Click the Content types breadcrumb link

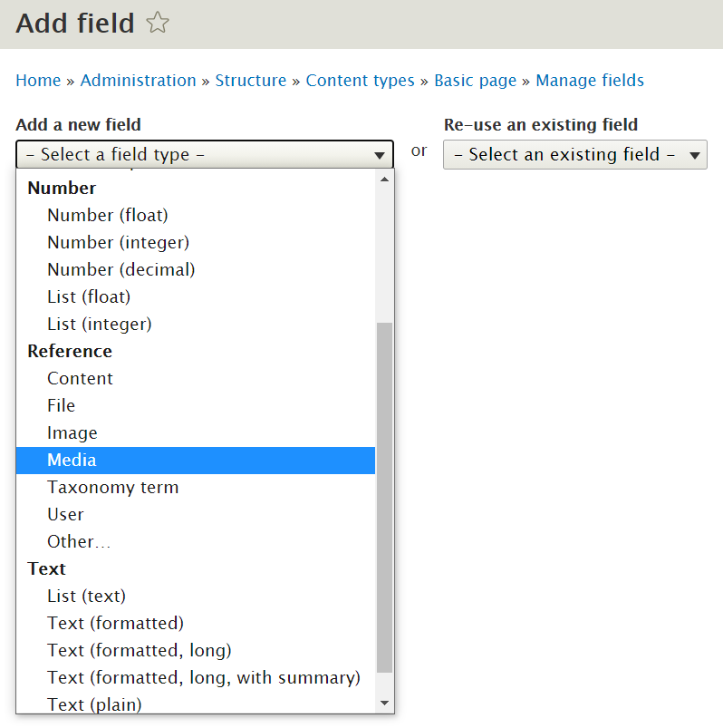click(x=360, y=81)
